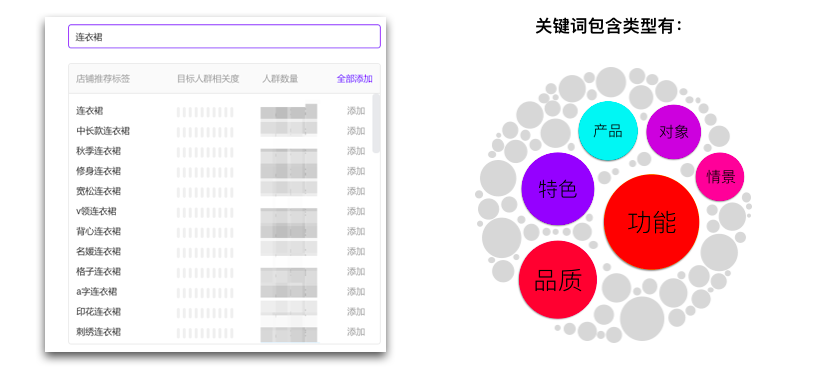
Task: Select the 名媛连衣裙 row label
Action: tap(99, 252)
